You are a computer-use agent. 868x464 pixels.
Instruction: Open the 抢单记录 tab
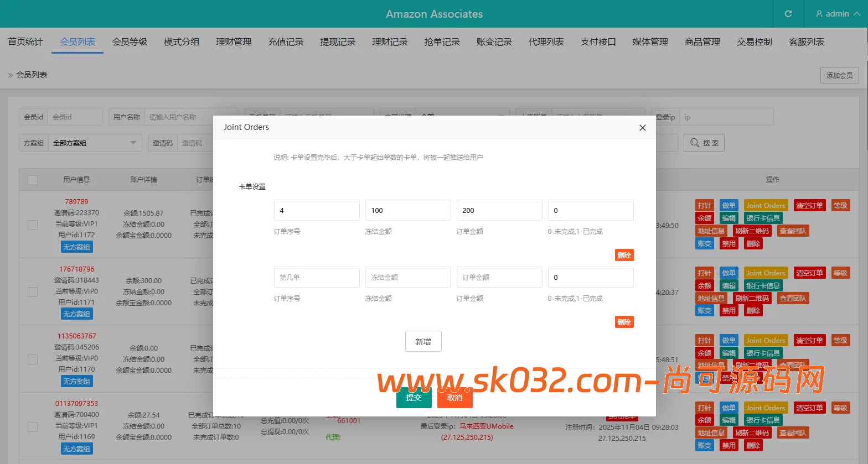point(442,42)
